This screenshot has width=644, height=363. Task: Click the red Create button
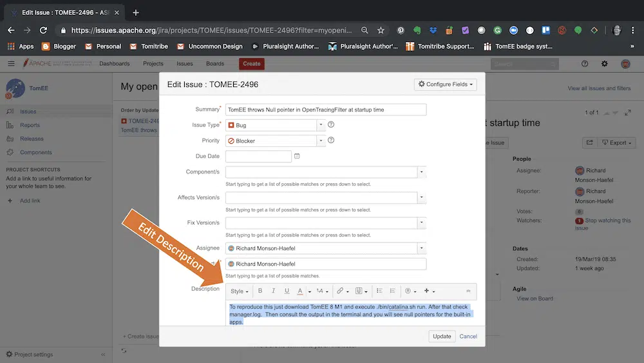tap(251, 64)
